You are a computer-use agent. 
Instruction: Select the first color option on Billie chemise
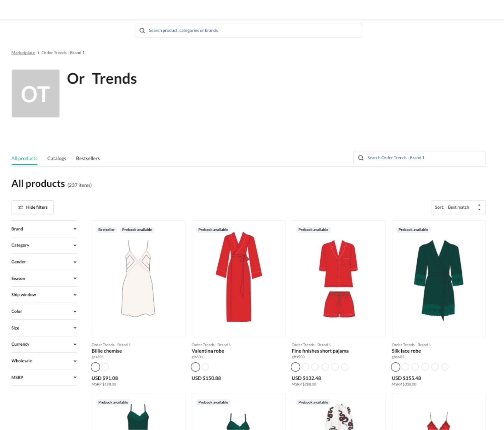(x=95, y=367)
